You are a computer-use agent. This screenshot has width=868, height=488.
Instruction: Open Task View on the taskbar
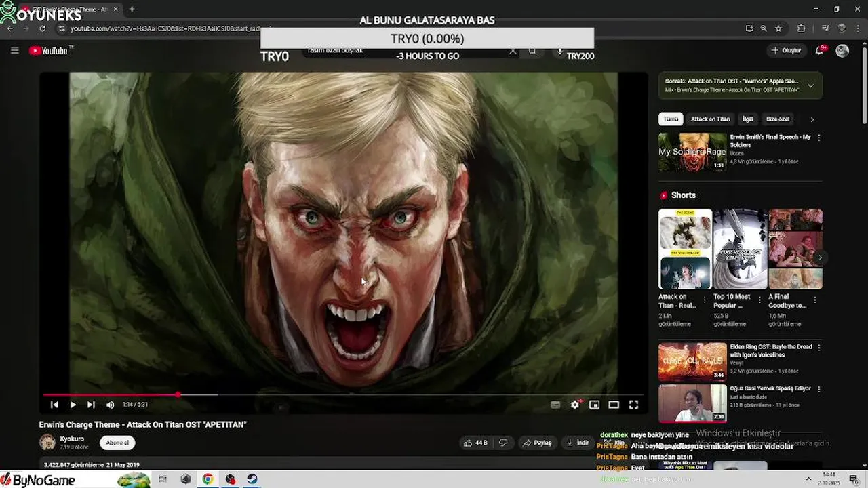tap(163, 479)
